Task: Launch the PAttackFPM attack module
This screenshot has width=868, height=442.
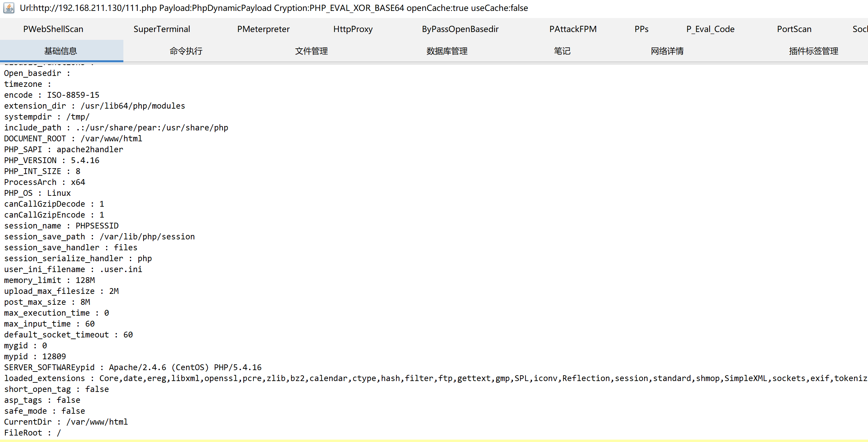Action: [x=573, y=29]
